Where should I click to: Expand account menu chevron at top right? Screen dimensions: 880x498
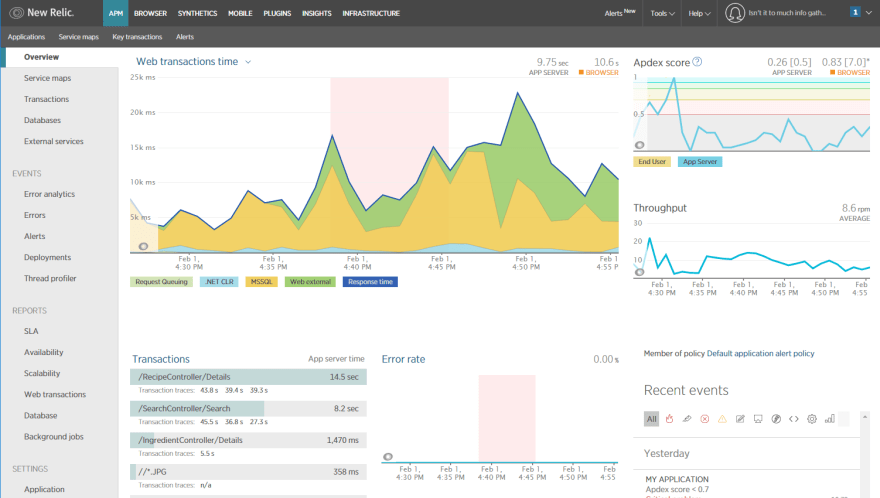(x=869, y=12)
